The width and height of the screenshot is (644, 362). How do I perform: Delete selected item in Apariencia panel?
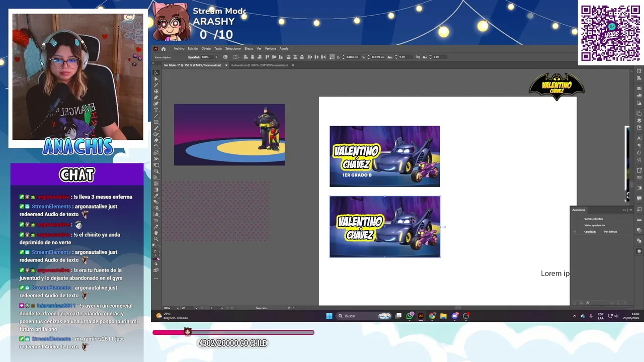pos(625,303)
